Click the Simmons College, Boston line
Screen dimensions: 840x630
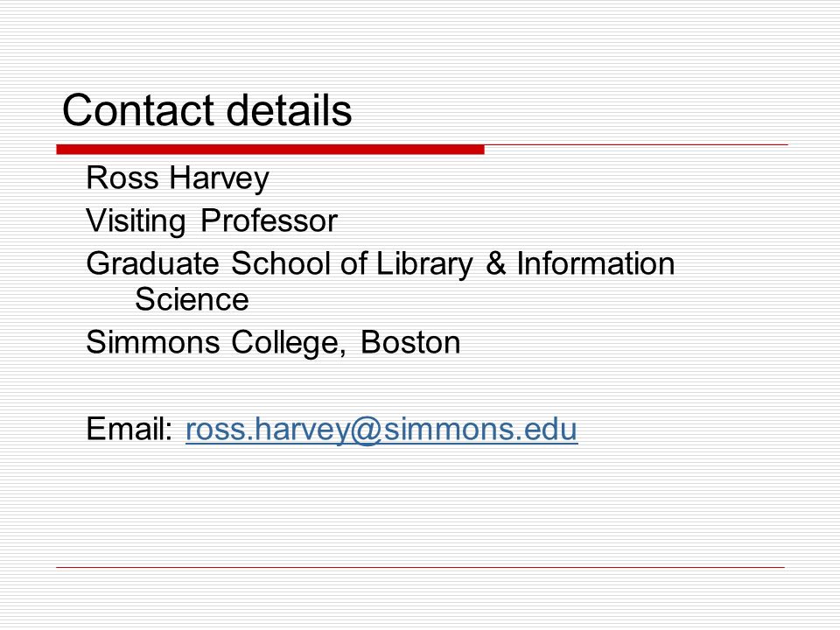[273, 343]
